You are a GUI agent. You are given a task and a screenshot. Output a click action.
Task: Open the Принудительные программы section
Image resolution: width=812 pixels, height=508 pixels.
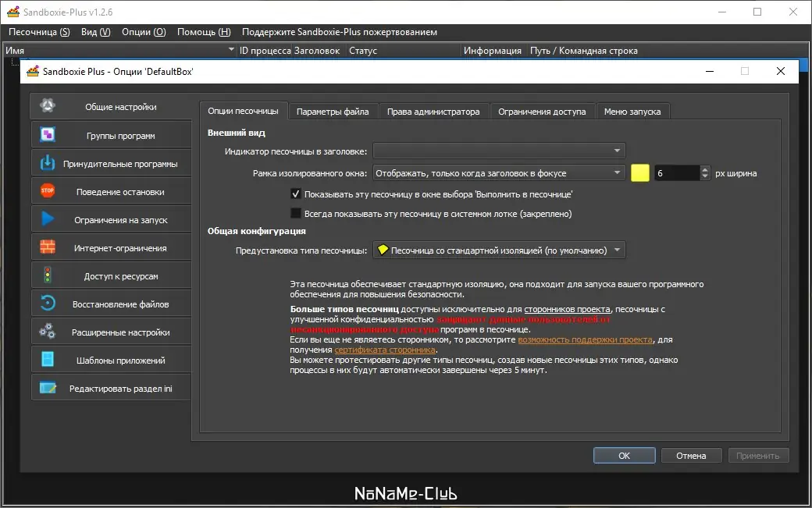click(111, 163)
